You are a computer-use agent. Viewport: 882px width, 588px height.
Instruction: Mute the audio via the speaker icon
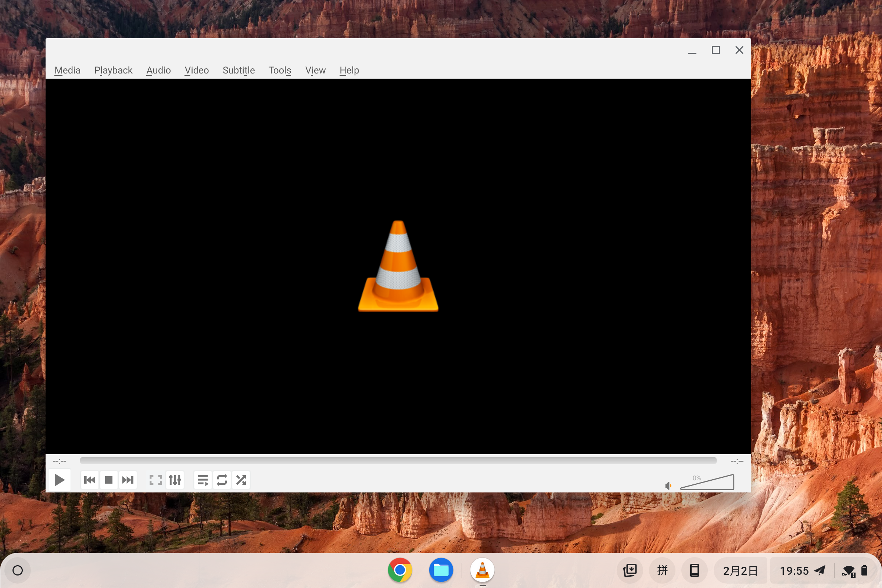[668, 485]
